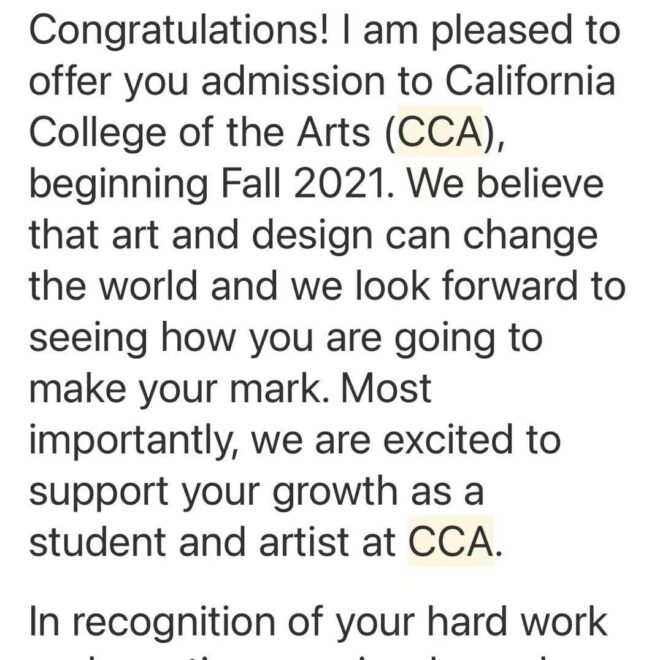Image resolution: width=660 pixels, height=660 pixels.
Task: Click the word seeing
Action: coord(88,339)
